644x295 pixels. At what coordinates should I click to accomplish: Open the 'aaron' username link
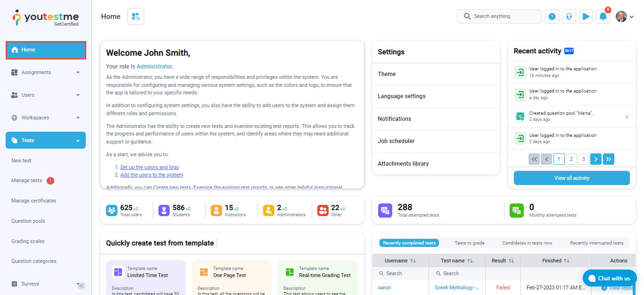[384, 287]
